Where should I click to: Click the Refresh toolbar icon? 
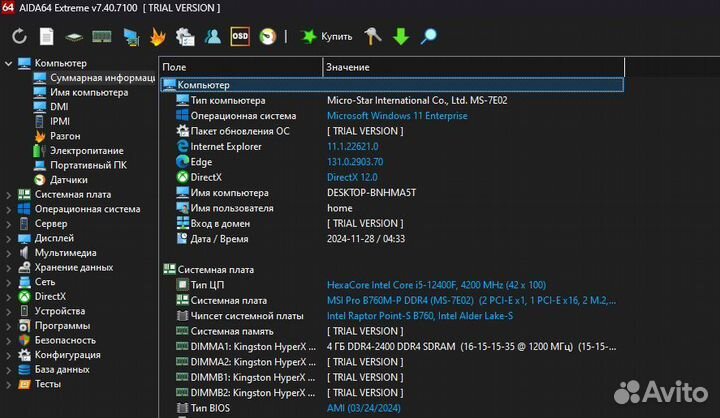(x=19, y=36)
